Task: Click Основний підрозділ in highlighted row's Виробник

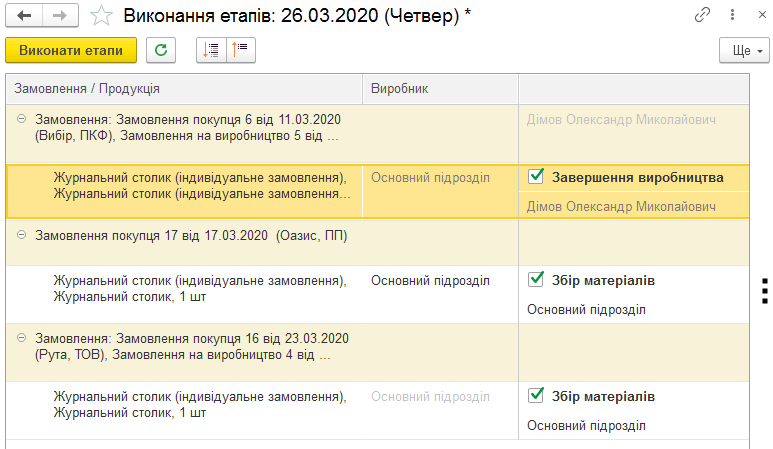Action: point(430,178)
